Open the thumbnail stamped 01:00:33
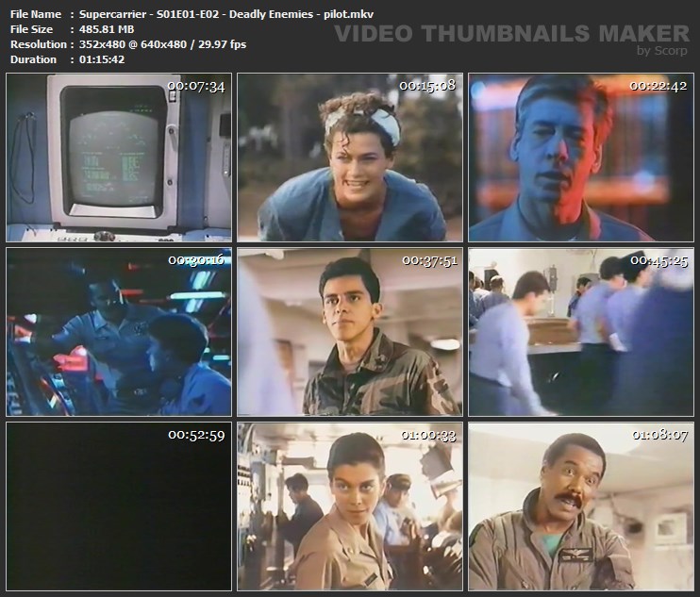Screen dimensions: 700x597 350,506
